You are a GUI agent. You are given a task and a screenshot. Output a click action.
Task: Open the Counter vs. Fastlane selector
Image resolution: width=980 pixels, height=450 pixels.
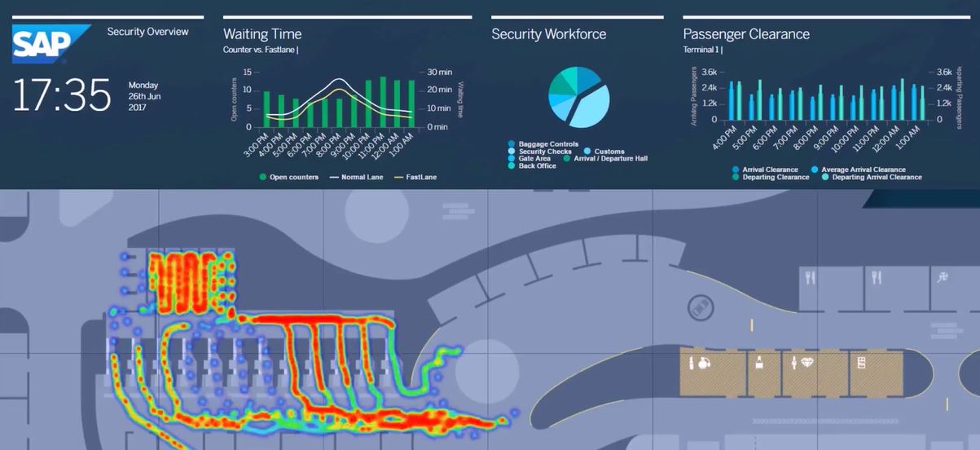point(261,50)
